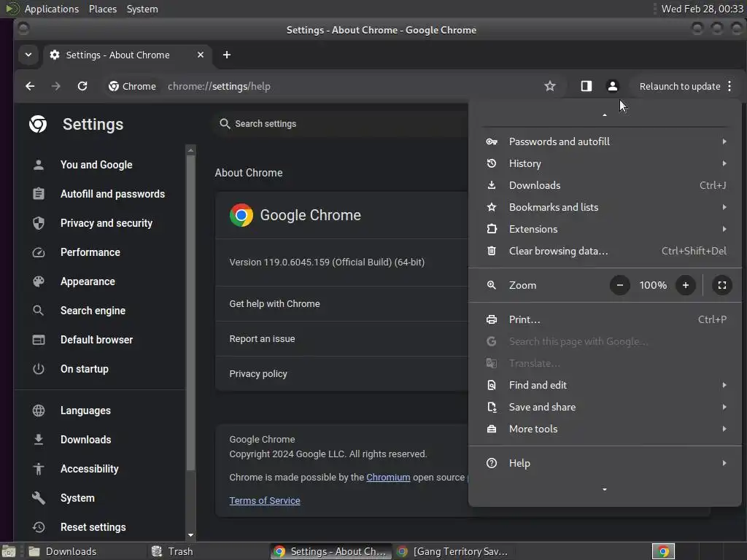Expand the Extensions submenu

605,229
